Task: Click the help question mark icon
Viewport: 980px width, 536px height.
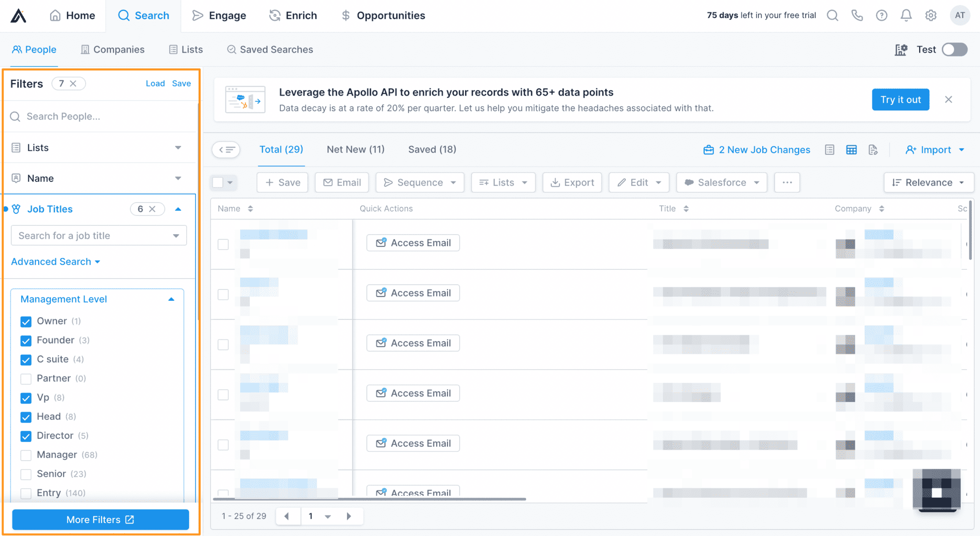Action: click(881, 15)
